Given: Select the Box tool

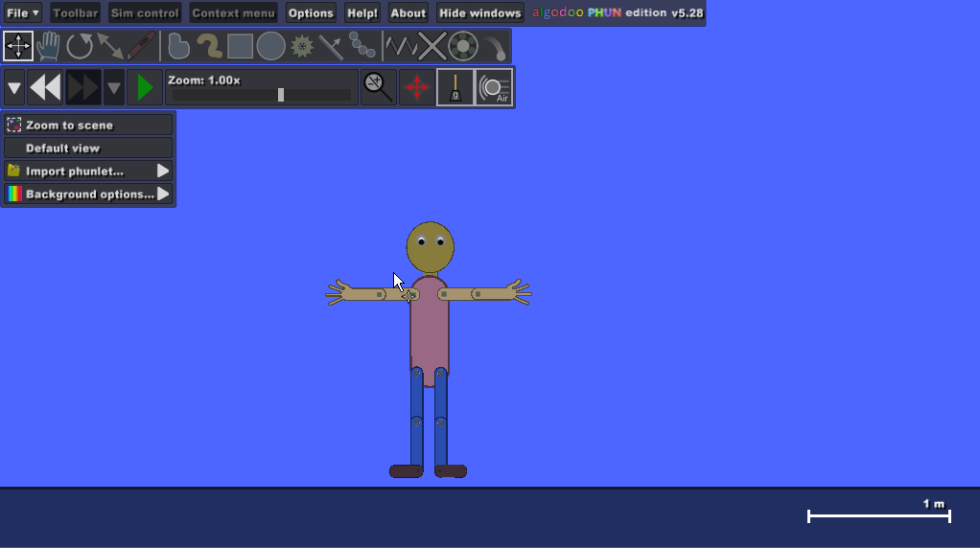Looking at the screenshot, I should click(x=240, y=46).
